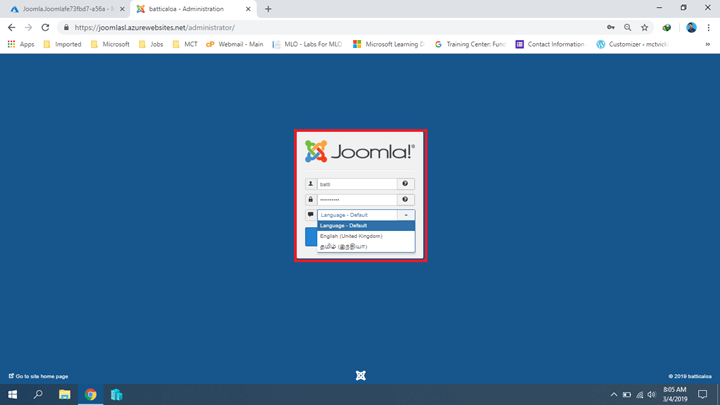Viewport: 720px width, 405px height.
Task: Select Language - Default option
Action: click(x=366, y=225)
